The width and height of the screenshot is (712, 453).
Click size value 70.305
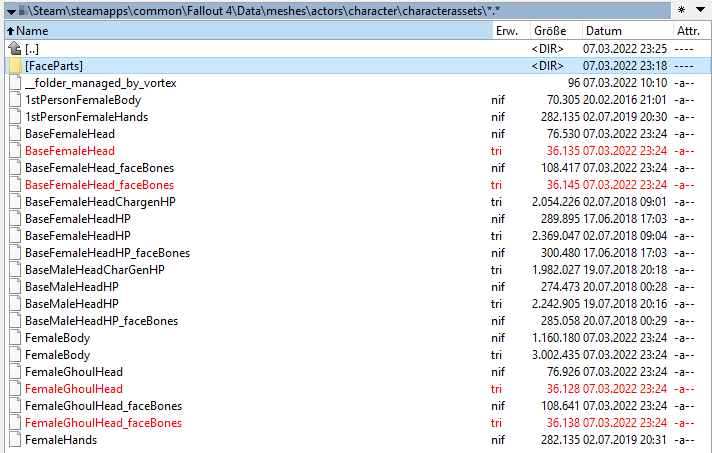click(563, 100)
